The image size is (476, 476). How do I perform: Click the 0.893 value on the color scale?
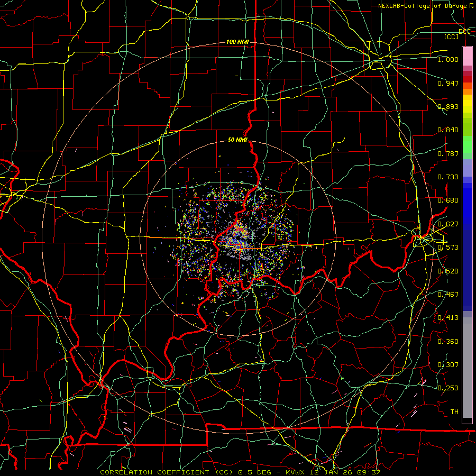(x=448, y=106)
